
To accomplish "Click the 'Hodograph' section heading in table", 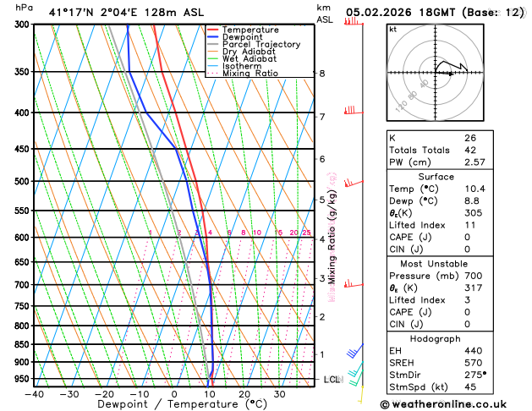I will 435,339.
